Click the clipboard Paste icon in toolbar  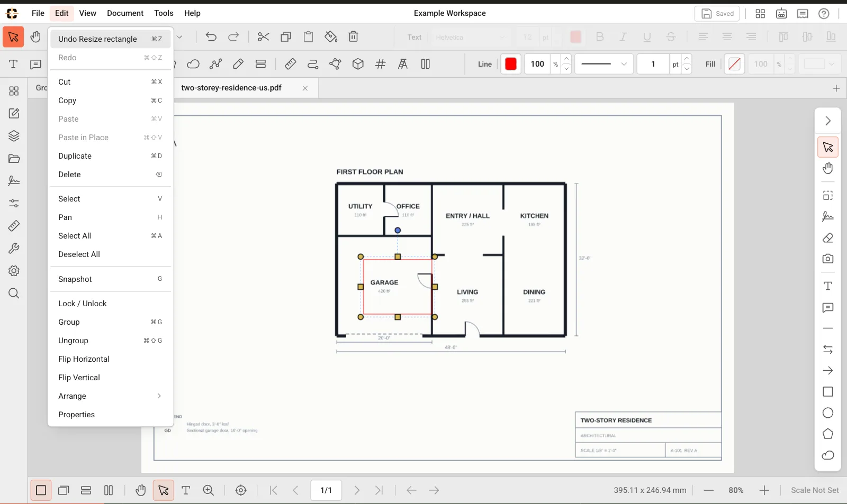pos(308,36)
